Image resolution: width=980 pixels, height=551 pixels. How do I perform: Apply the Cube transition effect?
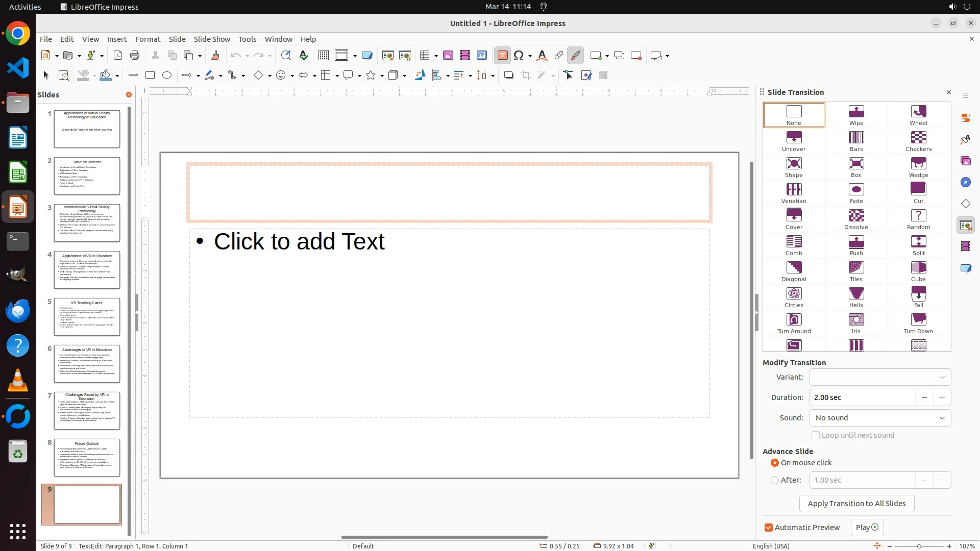coord(918,271)
